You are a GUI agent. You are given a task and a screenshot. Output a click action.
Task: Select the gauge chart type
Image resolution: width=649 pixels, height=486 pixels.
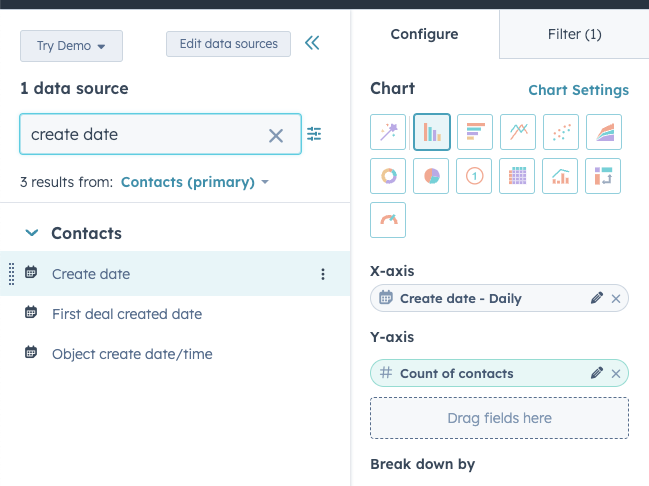click(x=388, y=220)
